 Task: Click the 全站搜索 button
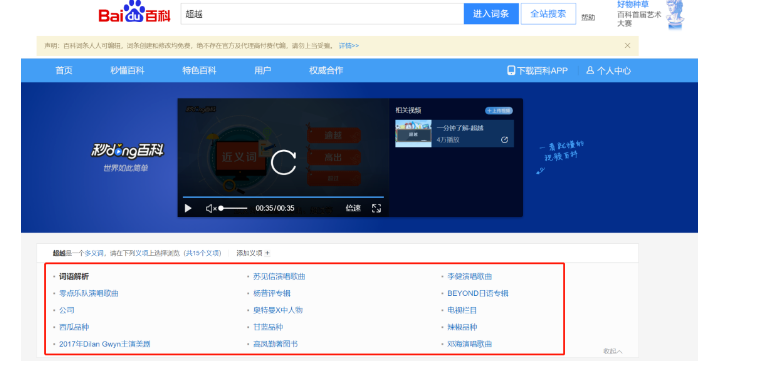click(x=548, y=14)
